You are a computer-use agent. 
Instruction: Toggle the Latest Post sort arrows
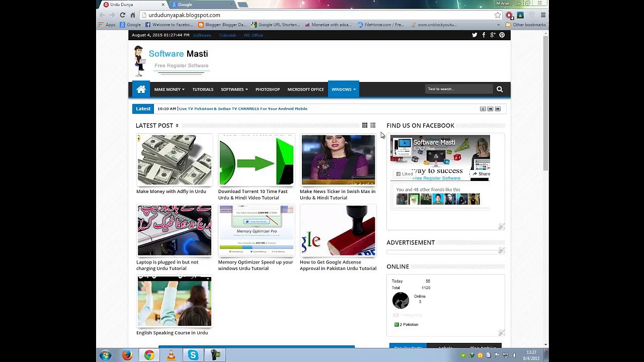177,126
